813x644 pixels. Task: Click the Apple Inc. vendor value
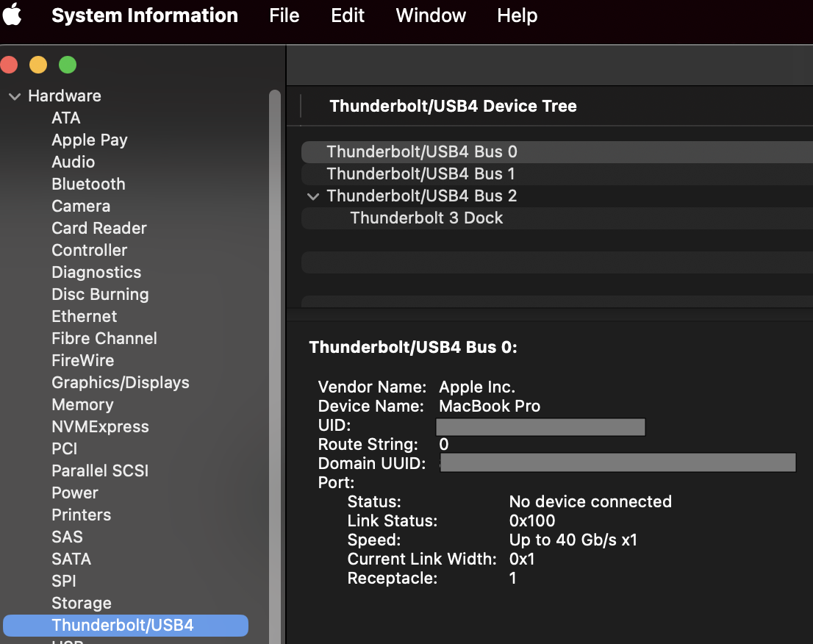coord(477,387)
